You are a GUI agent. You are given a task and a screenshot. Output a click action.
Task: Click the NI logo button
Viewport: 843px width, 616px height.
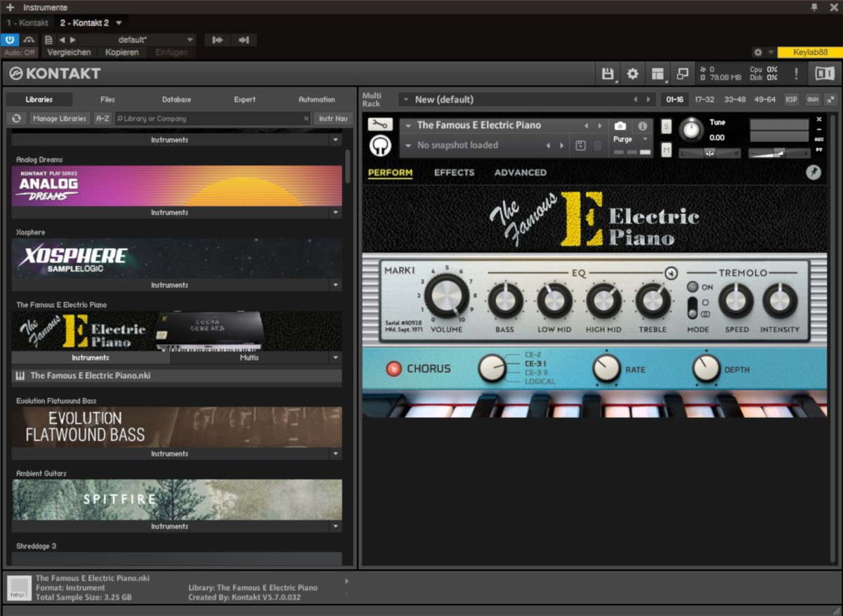coord(824,74)
